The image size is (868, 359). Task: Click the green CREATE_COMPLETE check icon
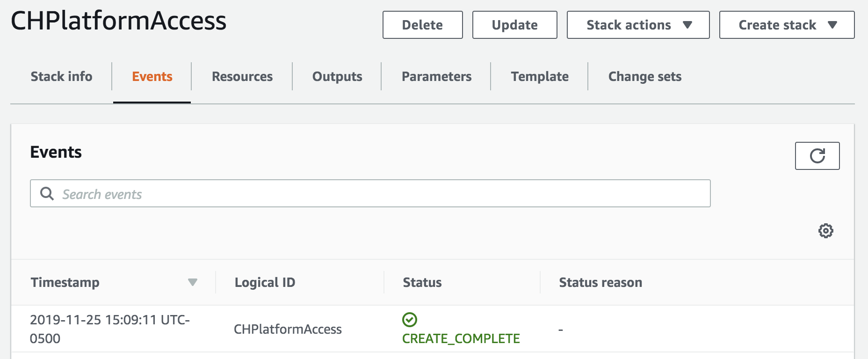tap(410, 320)
